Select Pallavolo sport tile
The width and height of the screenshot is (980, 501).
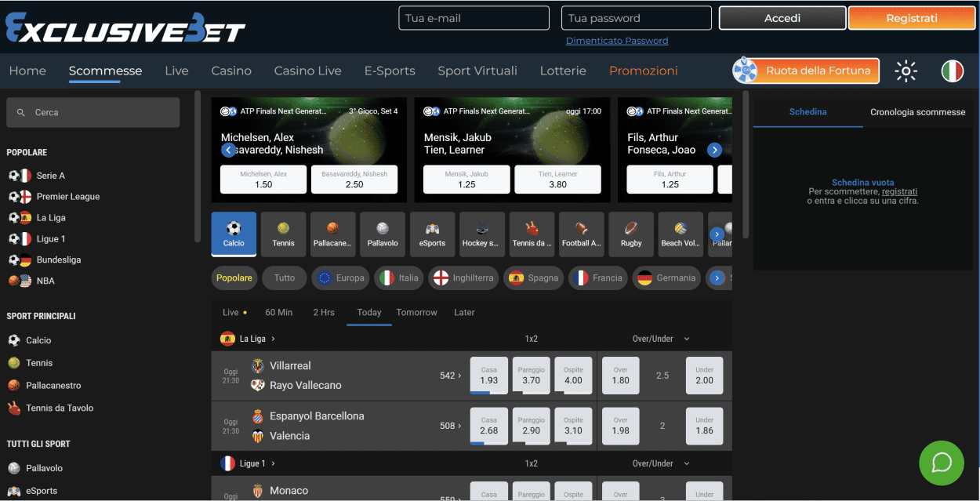pos(383,234)
